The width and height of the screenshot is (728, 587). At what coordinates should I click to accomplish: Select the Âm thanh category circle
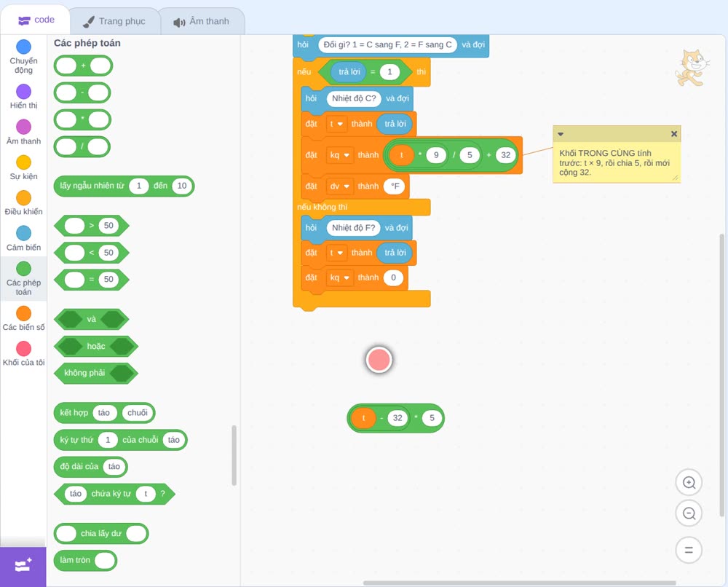click(x=24, y=126)
